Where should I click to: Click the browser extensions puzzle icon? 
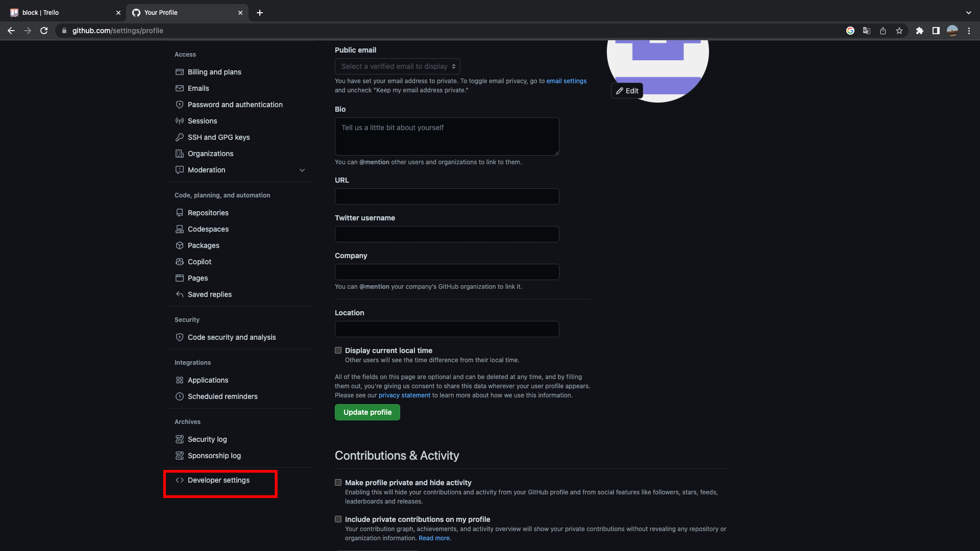pos(920,31)
